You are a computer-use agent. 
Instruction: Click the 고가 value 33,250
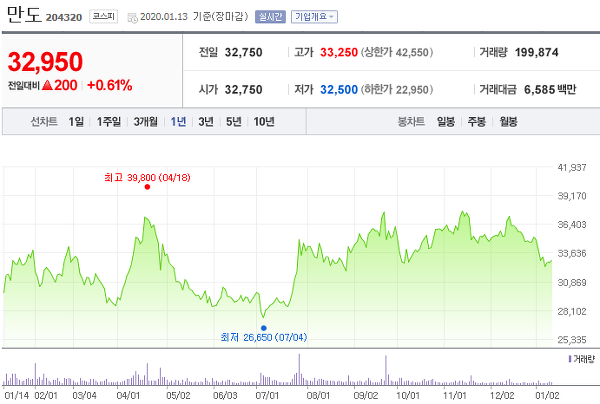tap(339, 52)
